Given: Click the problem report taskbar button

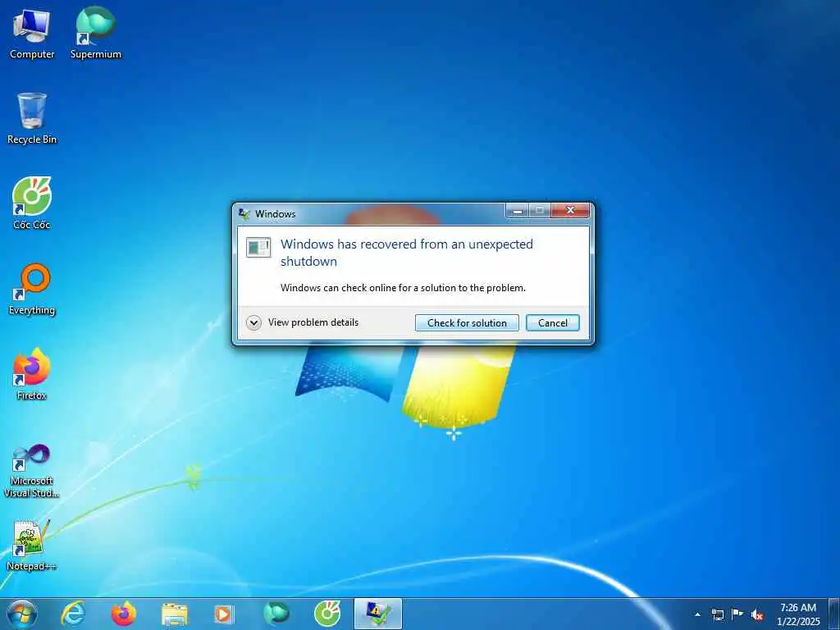Looking at the screenshot, I should point(377,614).
